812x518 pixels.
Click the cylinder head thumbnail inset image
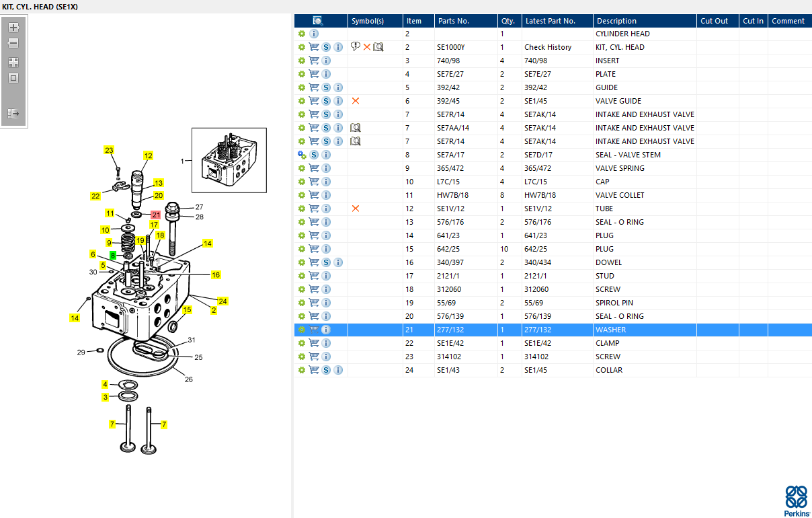[x=229, y=160]
